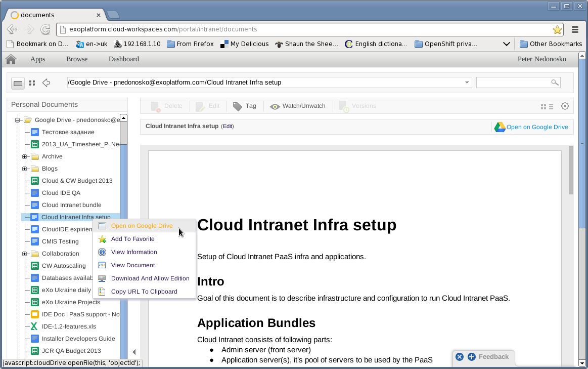Click the Tag toolbar icon
The image size is (588, 369).
(238, 107)
